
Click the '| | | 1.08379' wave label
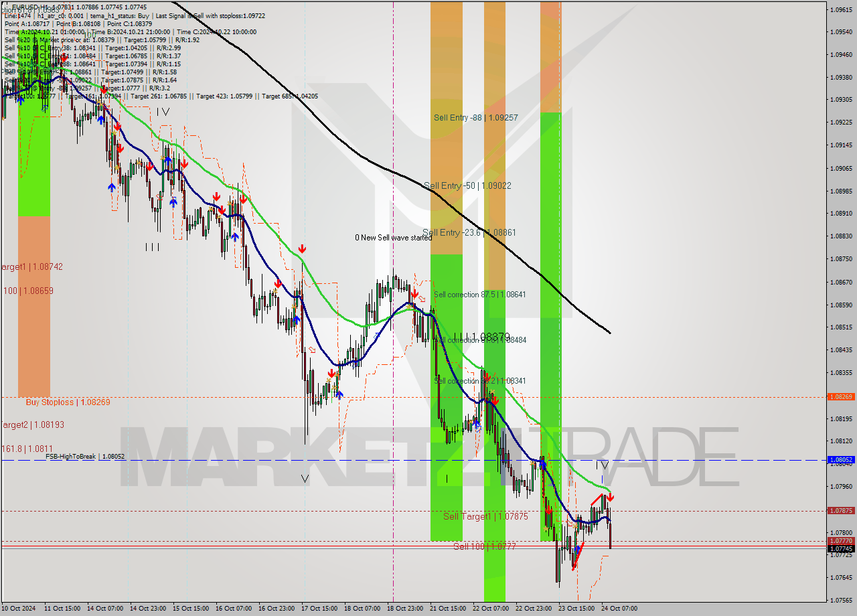point(482,337)
